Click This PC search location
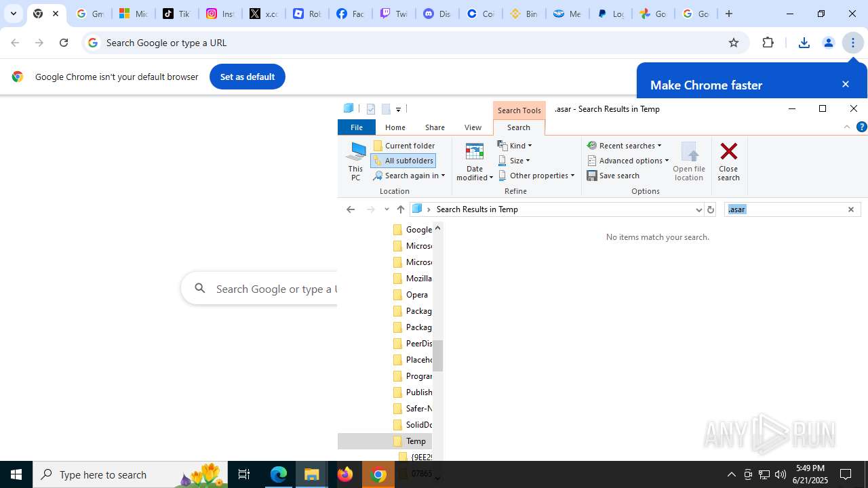The image size is (868, 488). pos(355,161)
